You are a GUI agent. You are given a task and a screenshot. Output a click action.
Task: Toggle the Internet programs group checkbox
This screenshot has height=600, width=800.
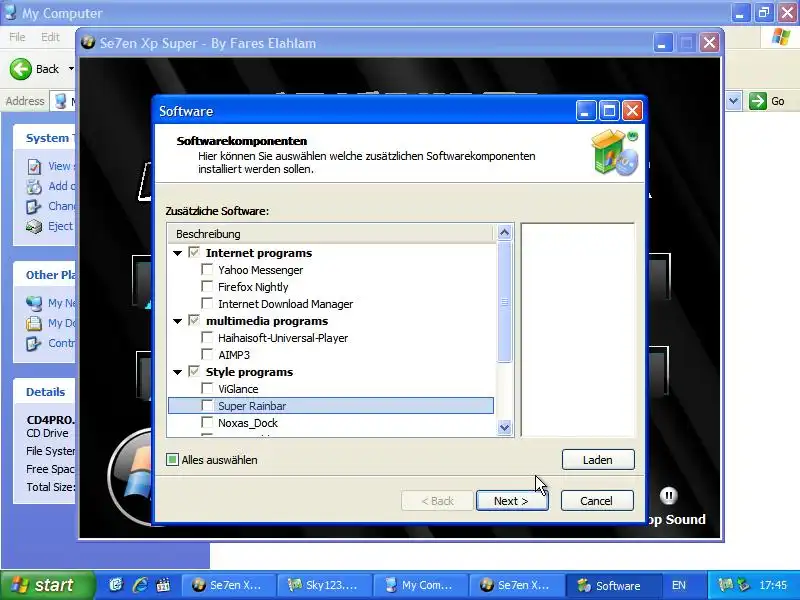point(194,252)
